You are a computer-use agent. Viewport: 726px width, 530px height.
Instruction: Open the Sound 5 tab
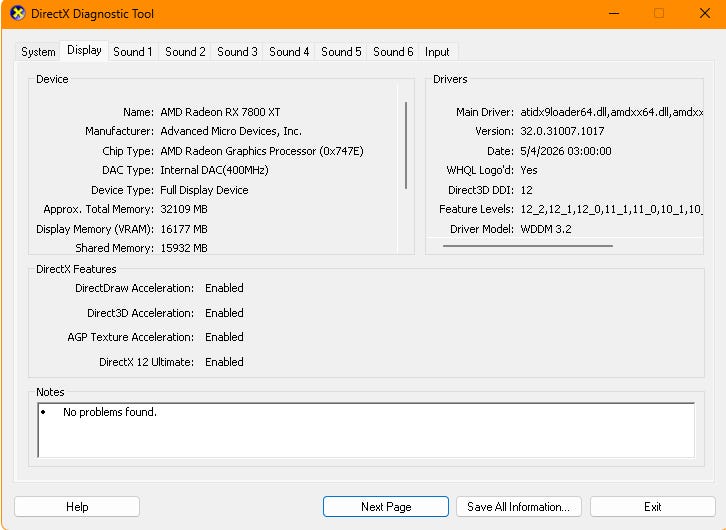[x=341, y=52]
